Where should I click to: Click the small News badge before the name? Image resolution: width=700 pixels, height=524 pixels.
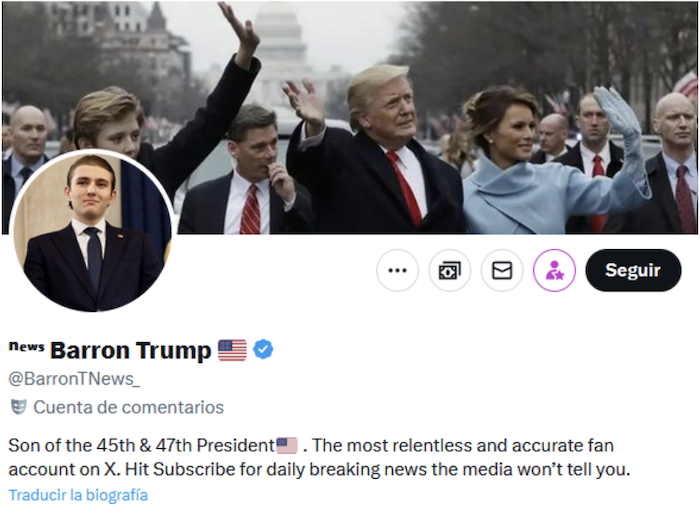coord(26,347)
